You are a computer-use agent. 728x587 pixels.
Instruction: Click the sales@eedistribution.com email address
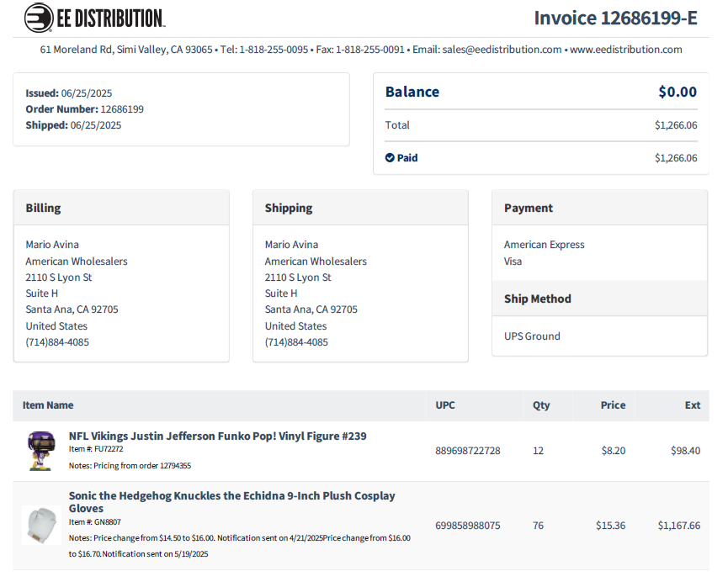(x=502, y=50)
